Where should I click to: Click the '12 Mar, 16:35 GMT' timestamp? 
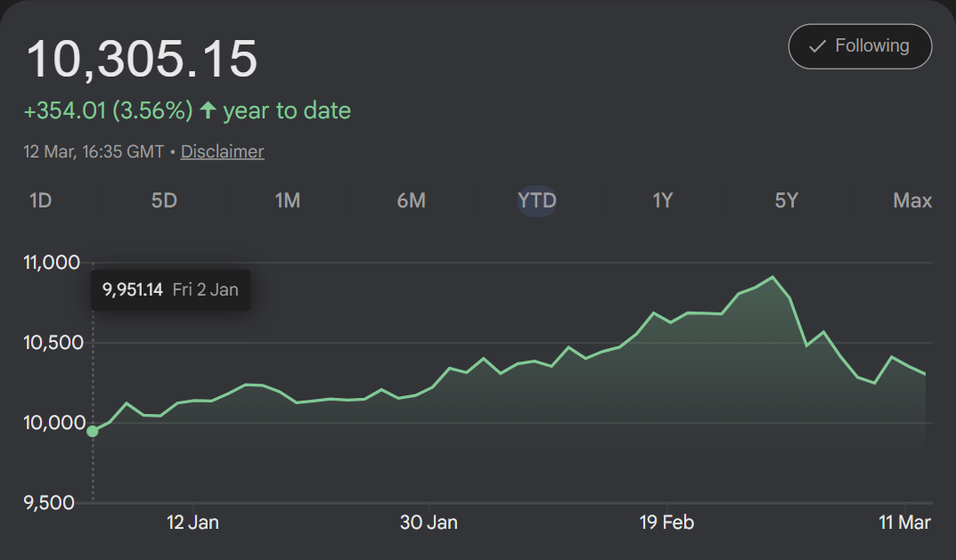[94, 151]
